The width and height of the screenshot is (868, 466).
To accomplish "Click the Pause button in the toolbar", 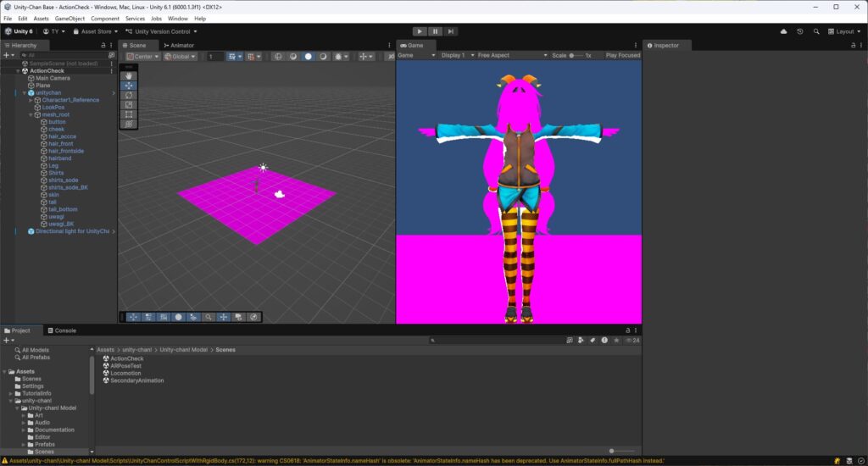I will click(x=435, y=31).
